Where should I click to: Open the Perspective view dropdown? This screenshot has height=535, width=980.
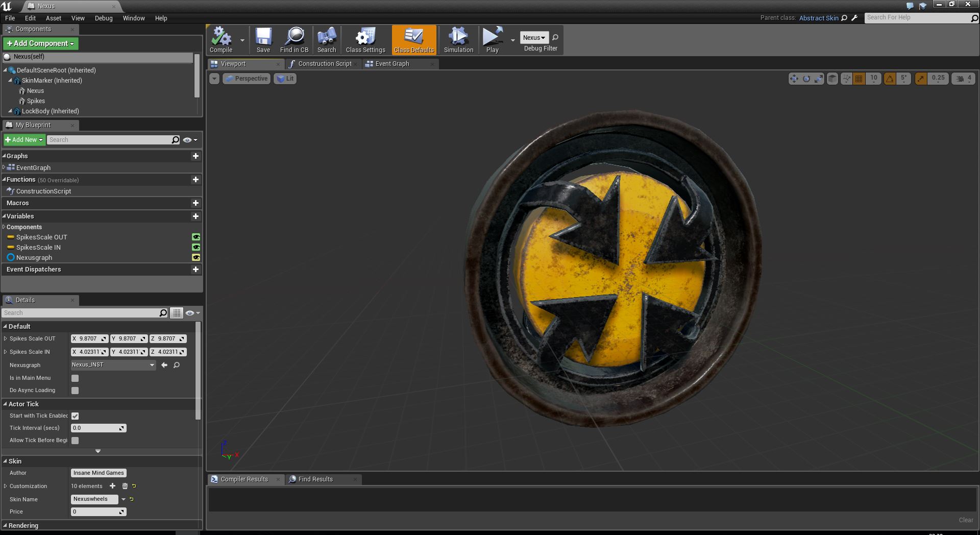coord(247,78)
